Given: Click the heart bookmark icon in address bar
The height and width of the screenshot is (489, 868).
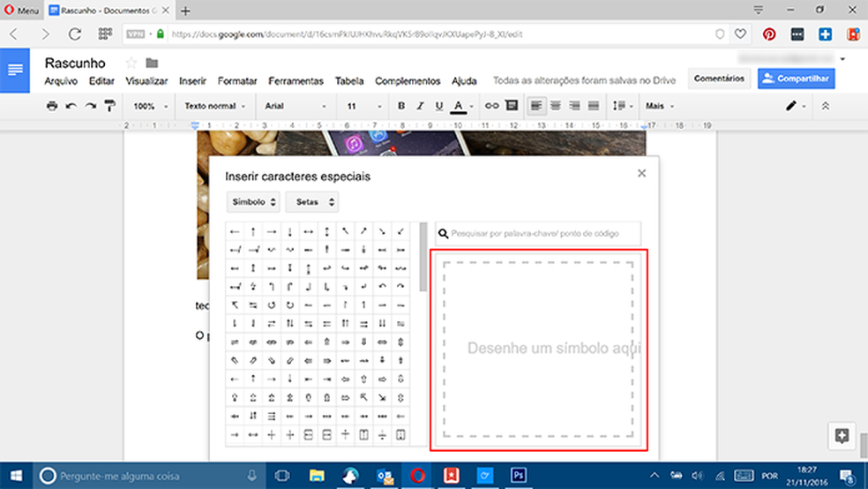Looking at the screenshot, I should [x=740, y=34].
